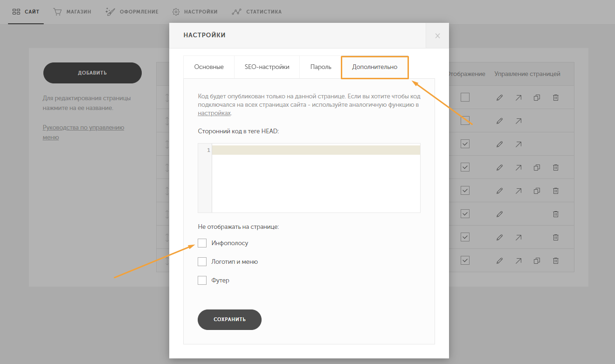
Task: Click the trash icon in the last row
Action: pyautogui.click(x=555, y=261)
